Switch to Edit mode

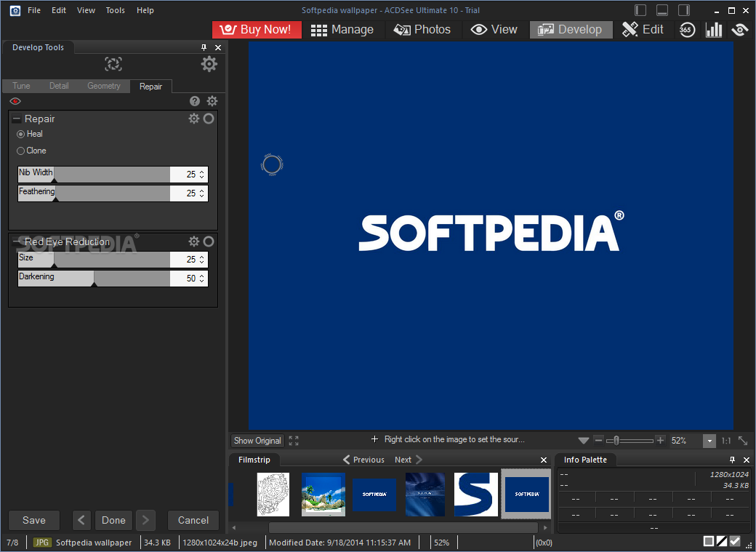(643, 29)
